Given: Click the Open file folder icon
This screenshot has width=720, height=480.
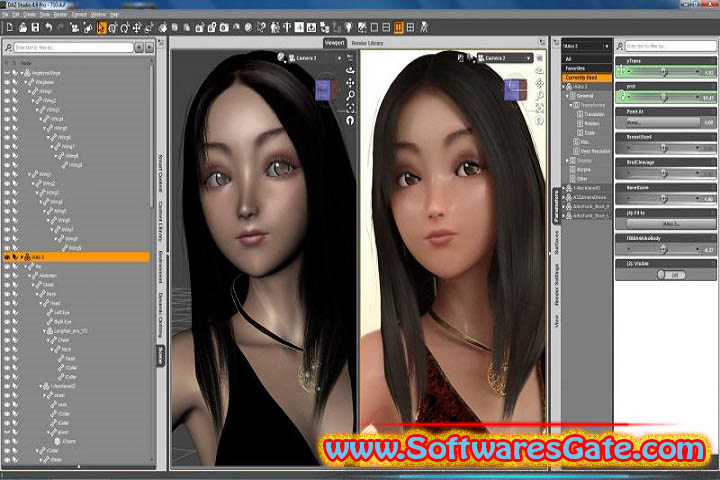Looking at the screenshot, I should (x=22, y=28).
